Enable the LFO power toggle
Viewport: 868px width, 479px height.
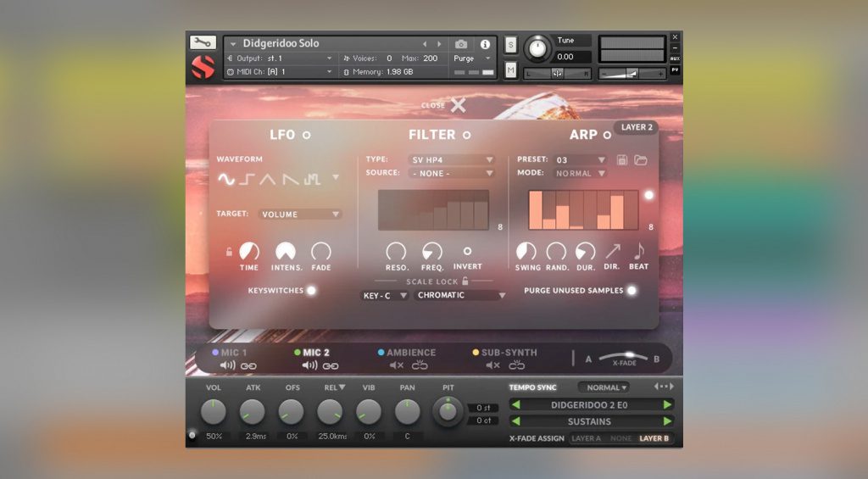pos(306,135)
